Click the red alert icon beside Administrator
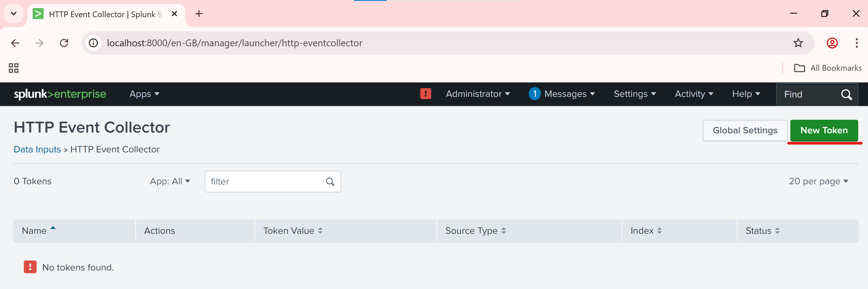This screenshot has height=289, width=868. tap(426, 94)
